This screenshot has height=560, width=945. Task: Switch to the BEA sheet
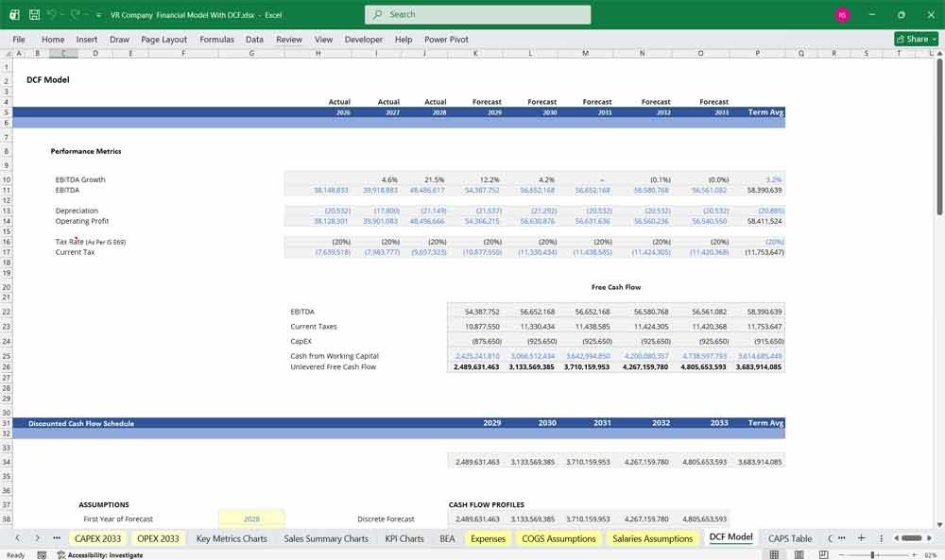(447, 538)
